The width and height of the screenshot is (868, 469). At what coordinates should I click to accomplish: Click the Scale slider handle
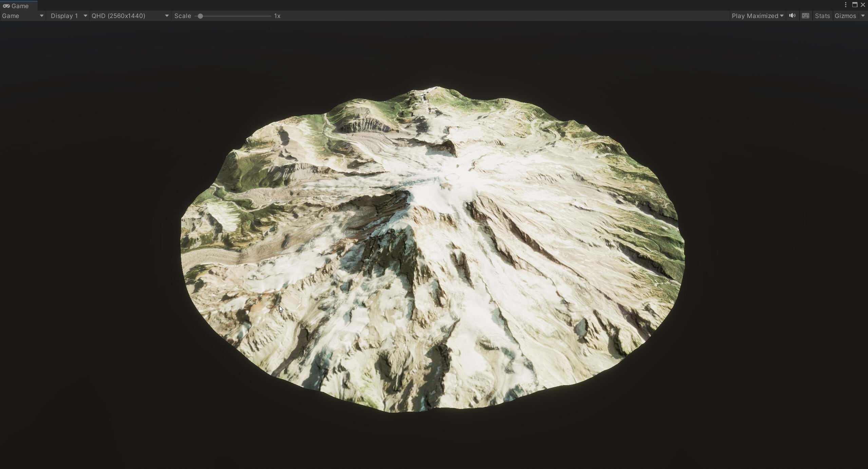click(200, 16)
